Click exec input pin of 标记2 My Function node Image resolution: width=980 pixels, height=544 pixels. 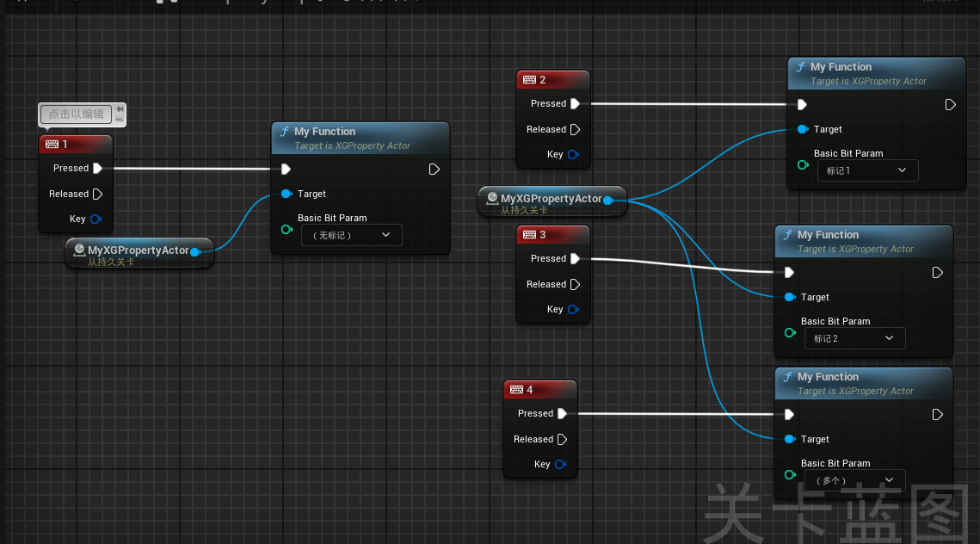click(789, 273)
